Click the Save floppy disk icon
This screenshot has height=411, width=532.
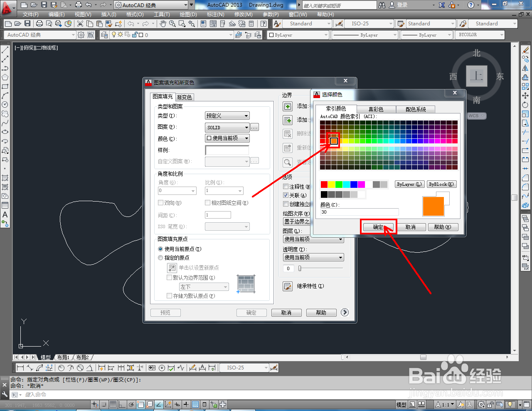click(x=27, y=24)
